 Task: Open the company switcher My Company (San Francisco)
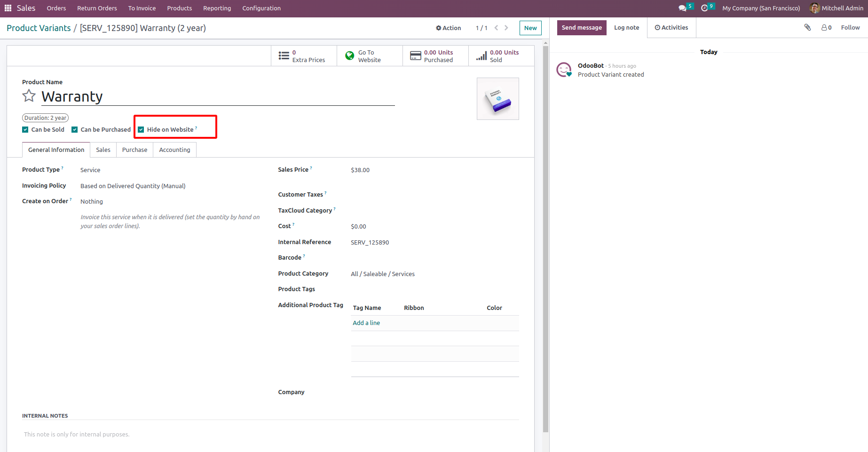761,8
